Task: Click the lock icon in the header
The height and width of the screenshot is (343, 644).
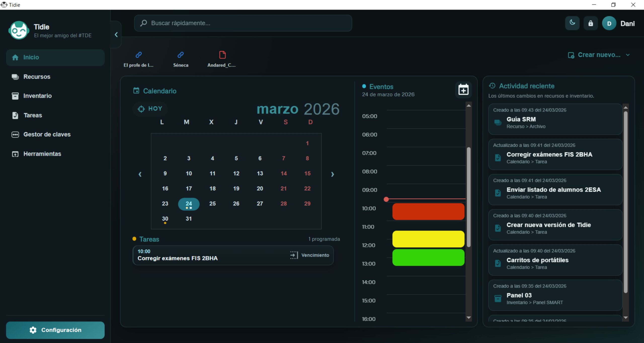Action: [590, 23]
